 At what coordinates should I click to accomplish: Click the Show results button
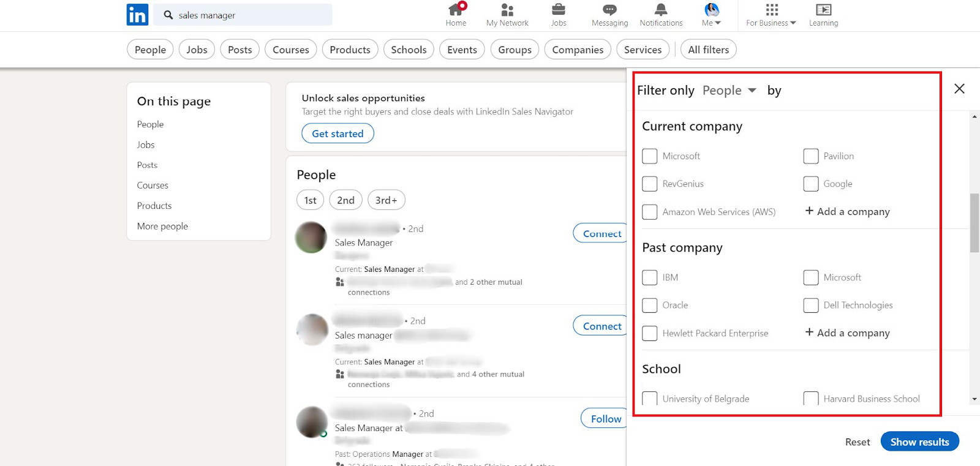tap(919, 442)
